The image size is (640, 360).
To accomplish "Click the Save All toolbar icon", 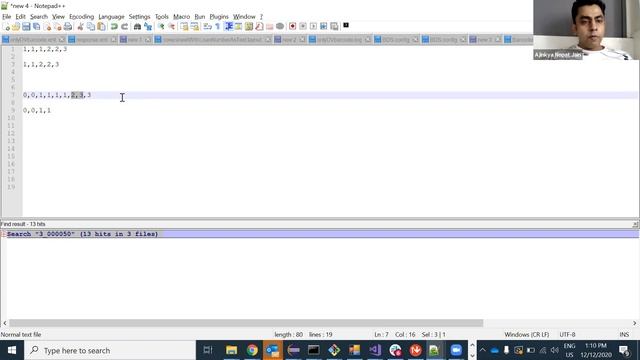I will pos(36,27).
